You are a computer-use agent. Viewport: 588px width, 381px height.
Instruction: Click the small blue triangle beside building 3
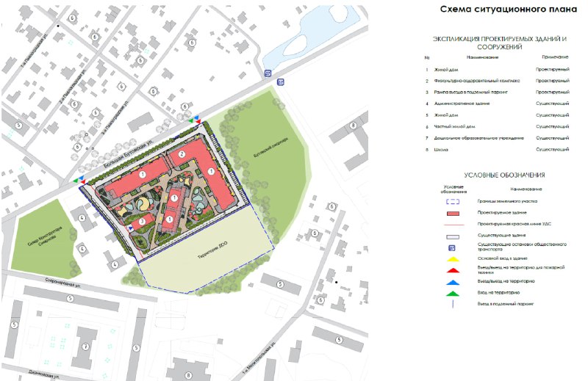pos(131,228)
